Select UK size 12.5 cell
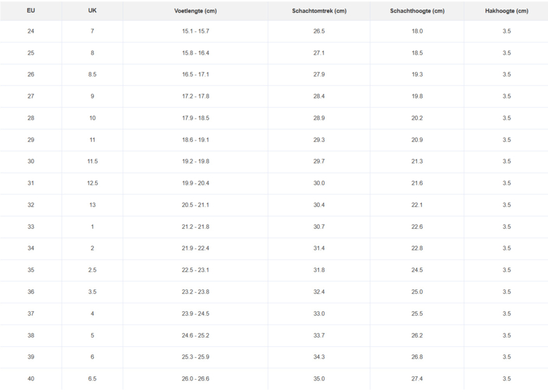548x392 pixels. [x=92, y=183]
